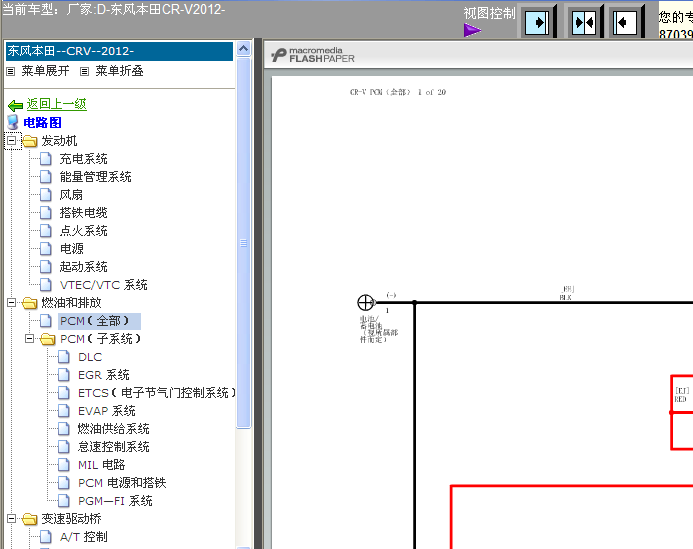The width and height of the screenshot is (693, 549).
Task: Click 菜单展开 to expand all menus
Action: coord(46,71)
